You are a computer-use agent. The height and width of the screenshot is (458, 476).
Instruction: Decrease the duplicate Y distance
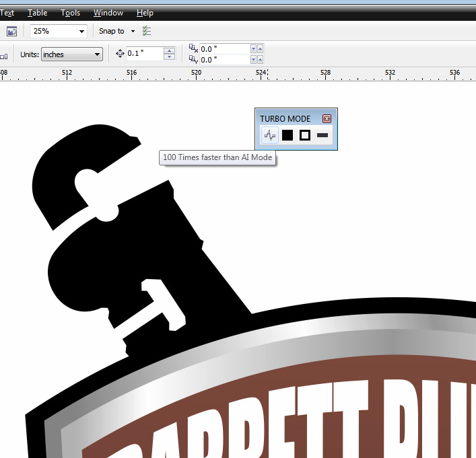click(x=253, y=60)
